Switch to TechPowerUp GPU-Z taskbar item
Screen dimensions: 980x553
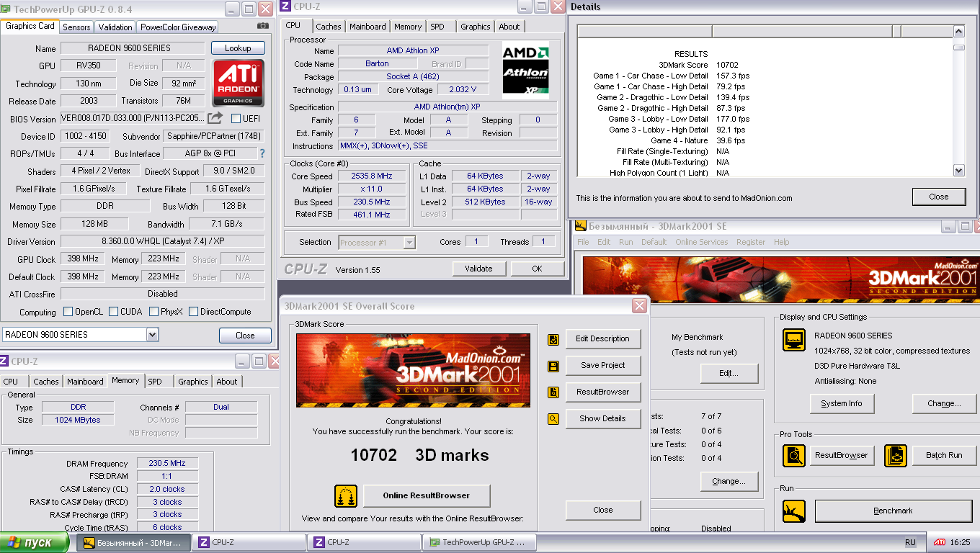(479, 542)
